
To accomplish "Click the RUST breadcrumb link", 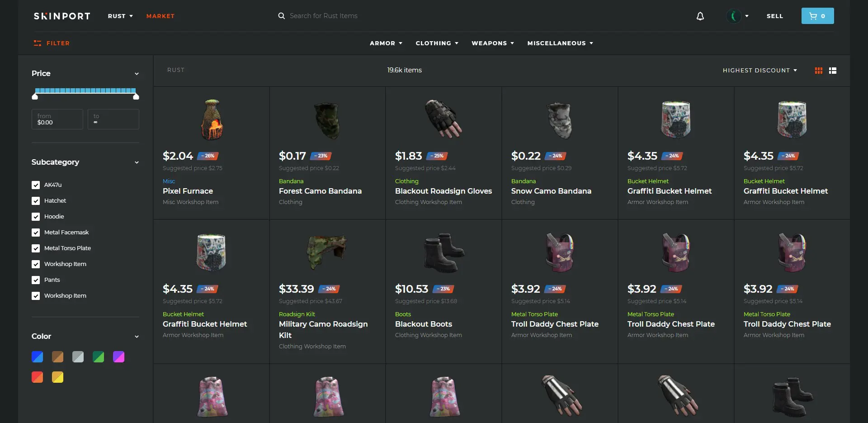I will 176,70.
